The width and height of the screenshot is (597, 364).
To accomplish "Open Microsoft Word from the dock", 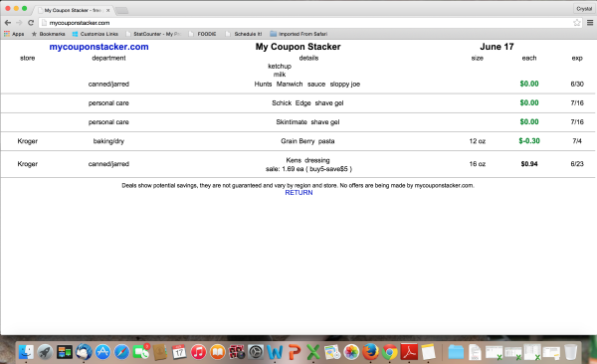I will (x=275, y=352).
